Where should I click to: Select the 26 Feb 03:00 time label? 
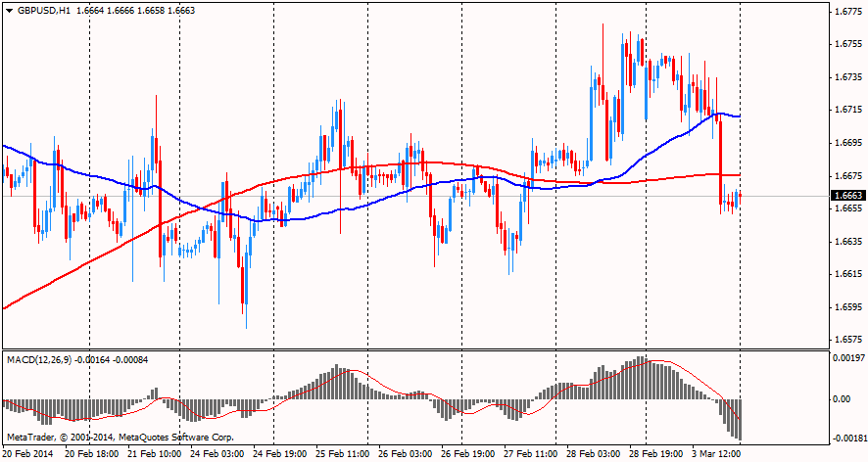[x=406, y=454]
